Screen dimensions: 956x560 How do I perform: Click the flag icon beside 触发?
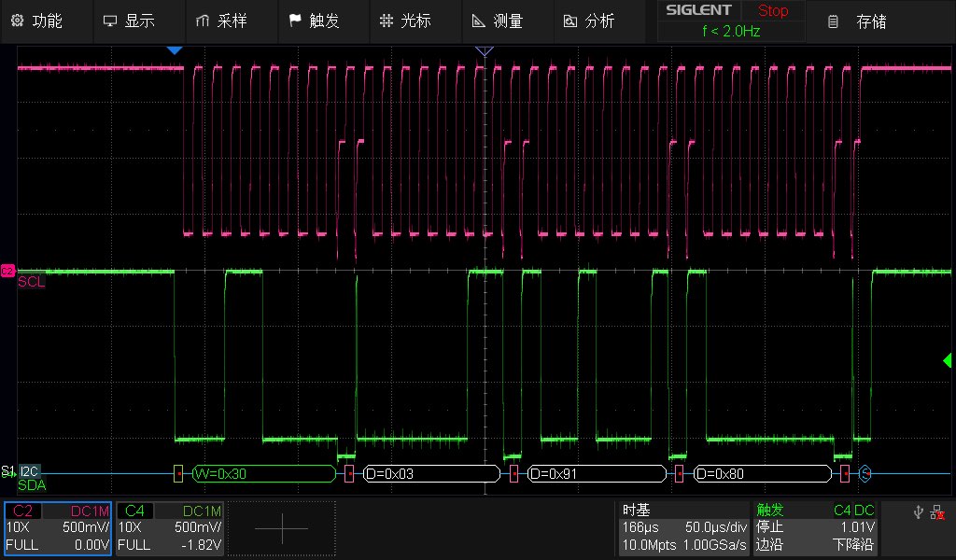coord(295,21)
